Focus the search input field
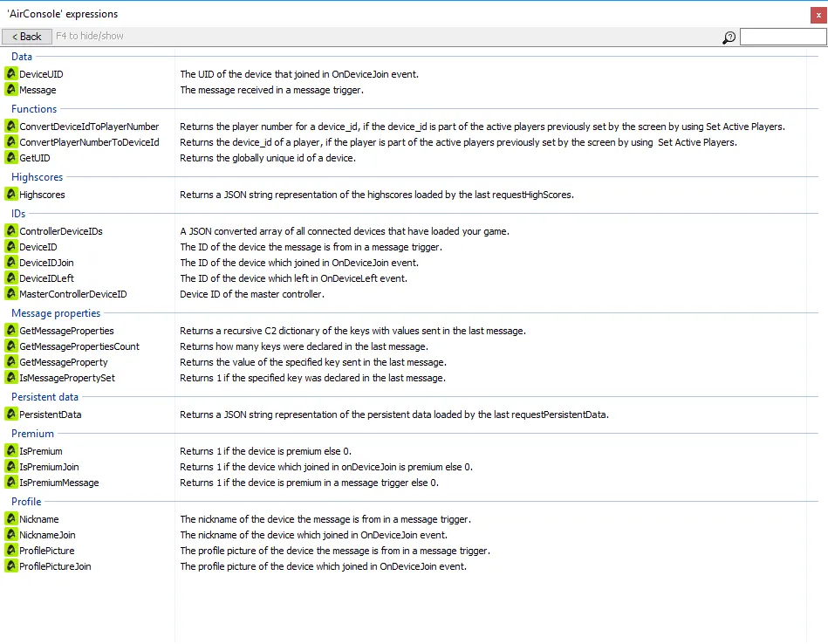This screenshot has height=644, width=828. pyautogui.click(x=783, y=37)
